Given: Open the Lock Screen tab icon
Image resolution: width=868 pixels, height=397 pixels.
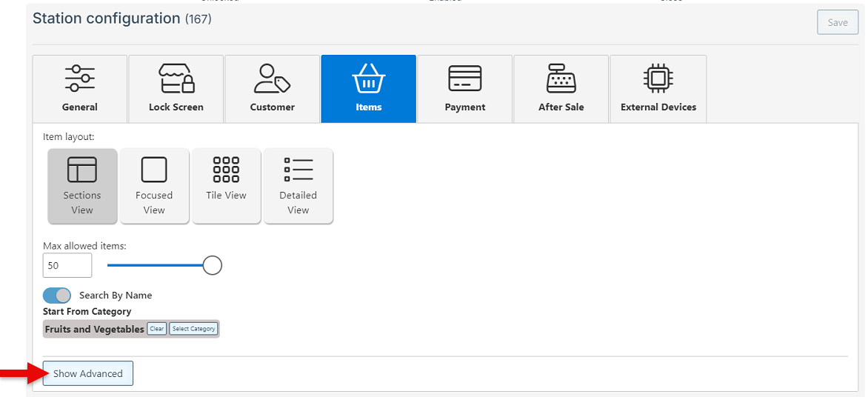Looking at the screenshot, I should point(176,79).
